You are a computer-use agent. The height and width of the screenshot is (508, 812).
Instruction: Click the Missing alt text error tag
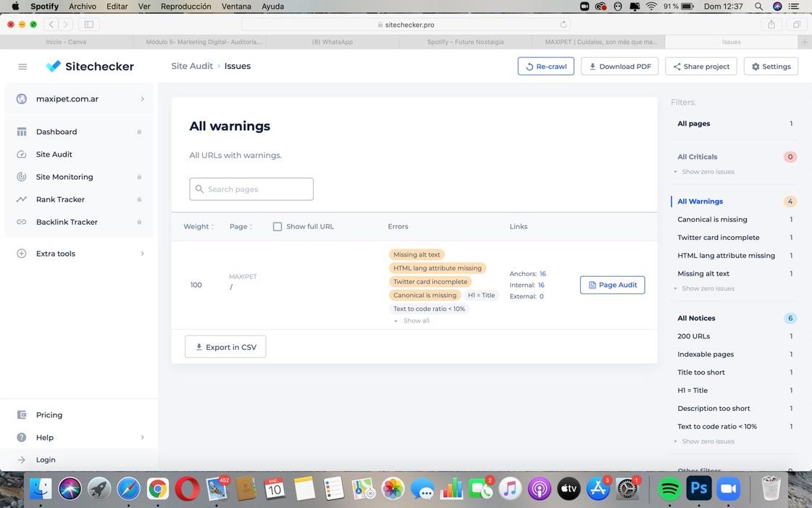pos(417,254)
